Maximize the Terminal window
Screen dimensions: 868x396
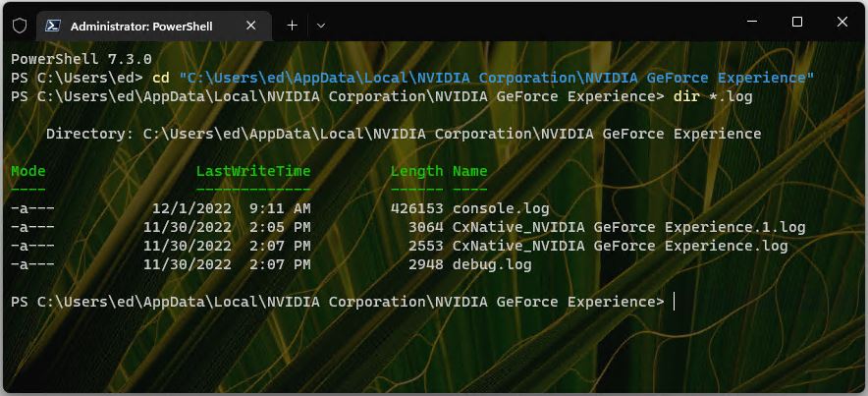pos(797,22)
